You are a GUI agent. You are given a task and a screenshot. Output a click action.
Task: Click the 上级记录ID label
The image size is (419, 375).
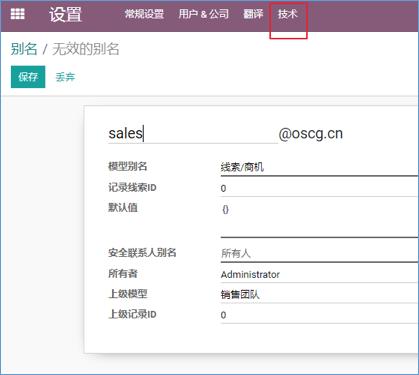tap(132, 314)
